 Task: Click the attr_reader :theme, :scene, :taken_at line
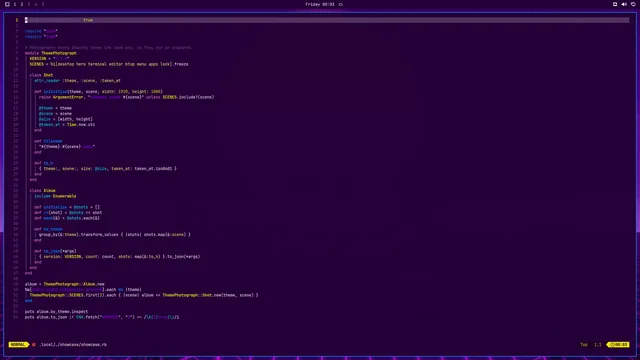[77, 81]
